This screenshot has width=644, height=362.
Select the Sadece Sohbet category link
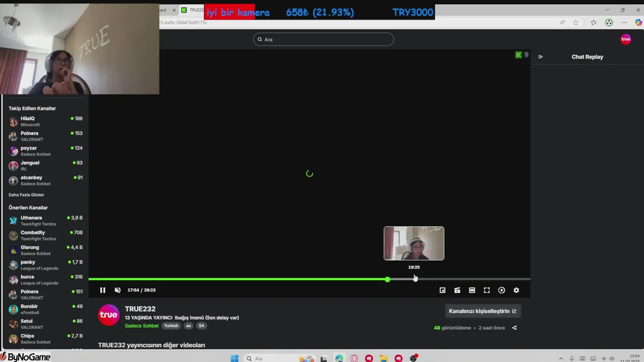[141, 326]
